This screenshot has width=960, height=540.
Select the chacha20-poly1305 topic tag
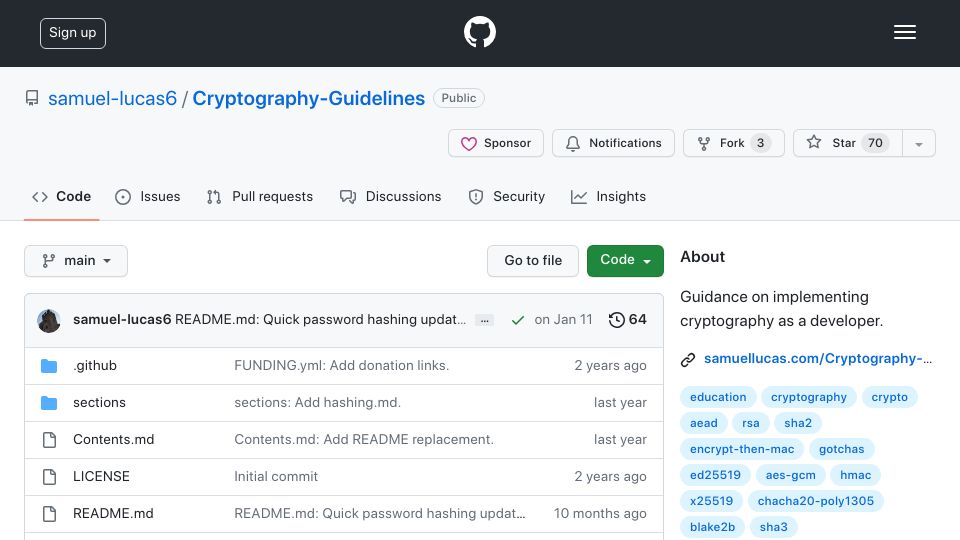tap(816, 501)
